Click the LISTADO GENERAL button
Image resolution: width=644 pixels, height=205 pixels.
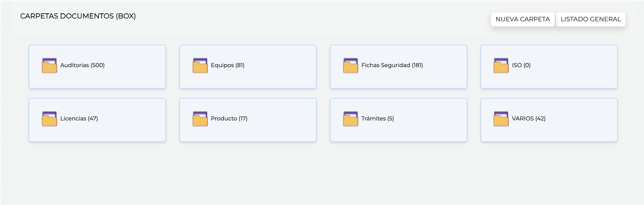coord(591,19)
